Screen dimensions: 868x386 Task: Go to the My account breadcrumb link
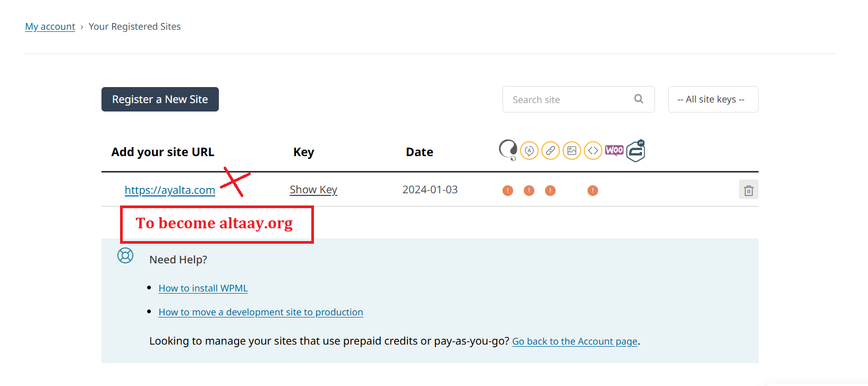click(50, 27)
